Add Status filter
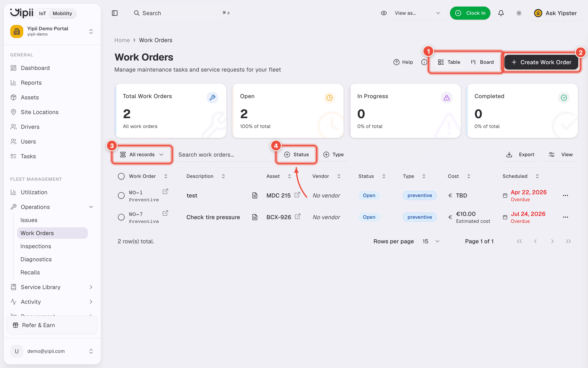Viewport: 588px width, 368px height. [x=296, y=155]
